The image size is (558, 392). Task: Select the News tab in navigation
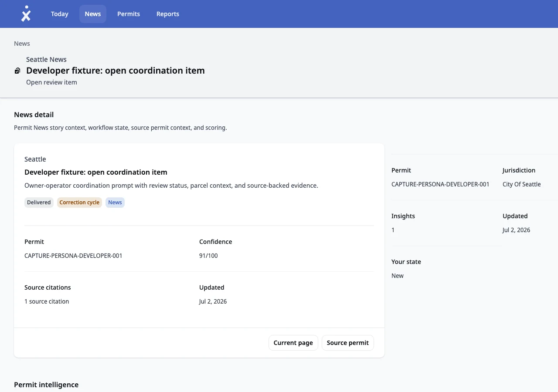pos(93,14)
